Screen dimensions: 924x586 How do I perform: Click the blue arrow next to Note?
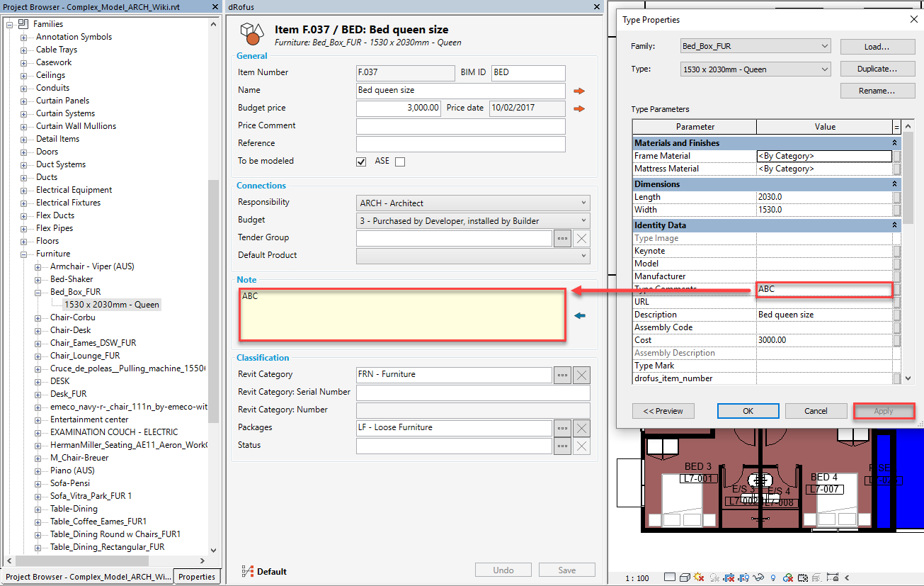tap(580, 315)
